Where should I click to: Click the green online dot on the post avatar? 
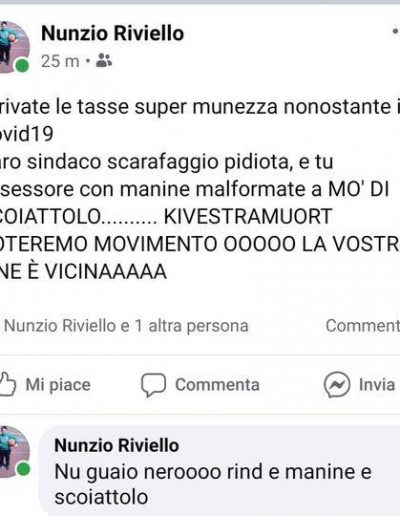(22, 65)
